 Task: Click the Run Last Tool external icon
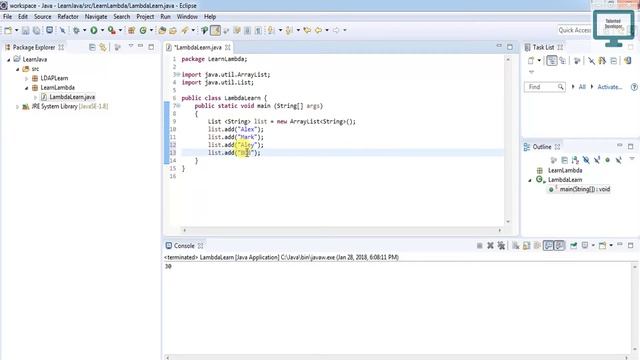pyautogui.click(x=112, y=30)
